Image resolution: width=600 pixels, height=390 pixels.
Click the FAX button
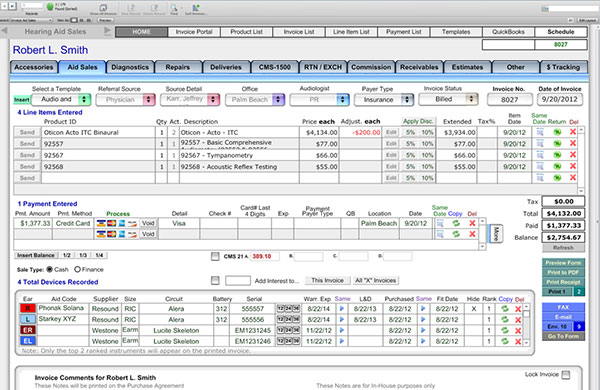563,307
